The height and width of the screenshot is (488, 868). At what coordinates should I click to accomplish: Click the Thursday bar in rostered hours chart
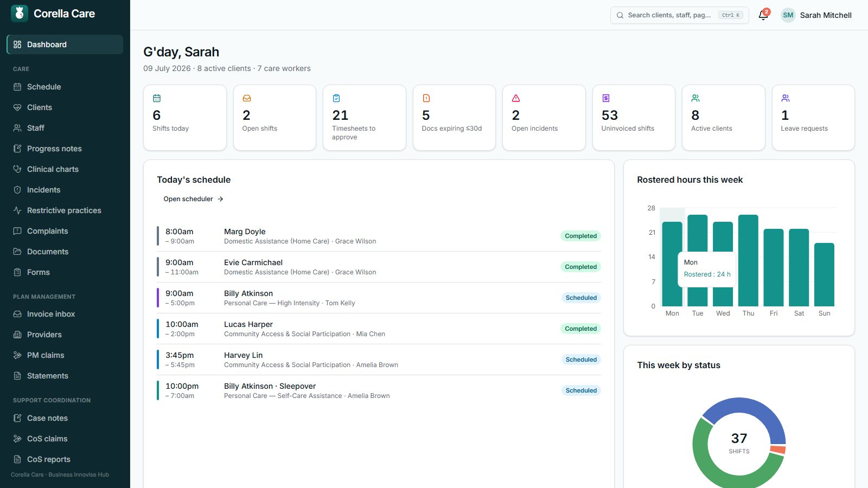coord(748,261)
